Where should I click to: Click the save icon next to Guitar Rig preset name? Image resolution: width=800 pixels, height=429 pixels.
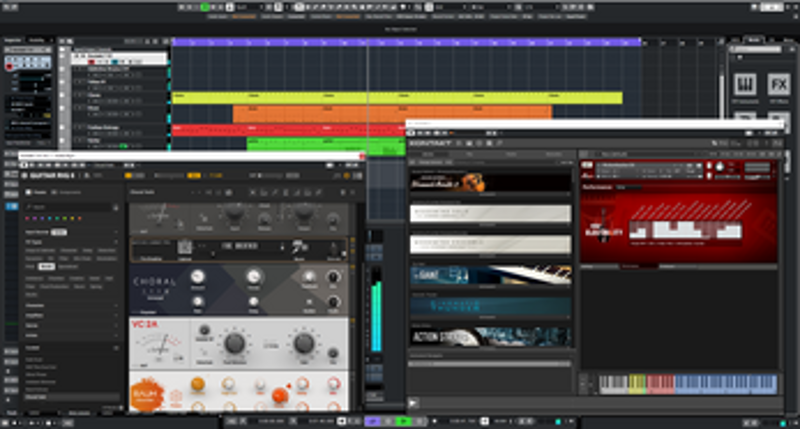[229, 192]
